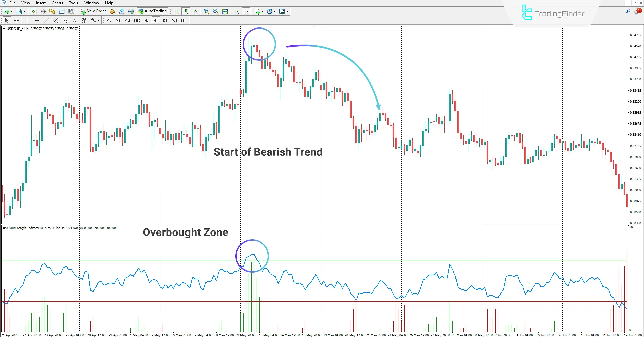Open the View menu
Image resolution: width=644 pixels, height=337 pixels.
pyautogui.click(x=25, y=3)
